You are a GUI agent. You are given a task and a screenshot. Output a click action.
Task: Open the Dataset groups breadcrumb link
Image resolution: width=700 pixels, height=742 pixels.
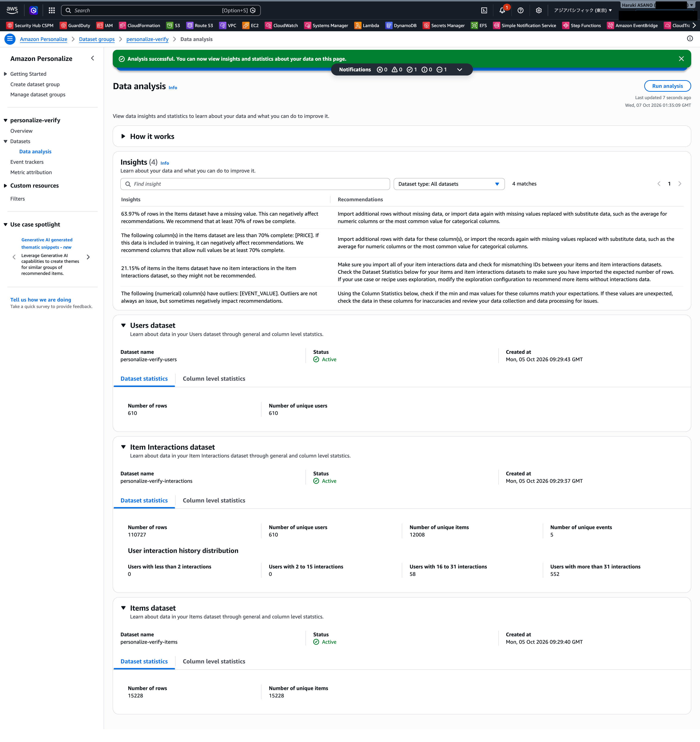point(97,39)
